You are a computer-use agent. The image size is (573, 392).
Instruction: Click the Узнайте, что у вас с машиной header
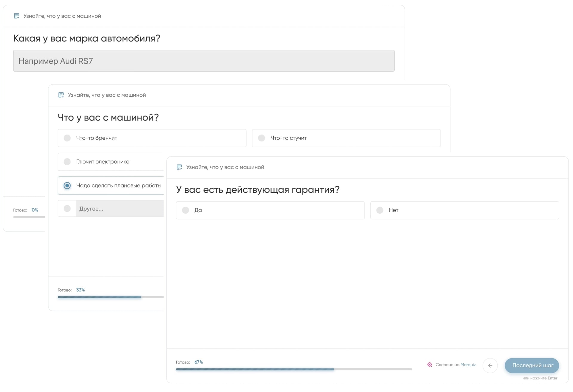(62, 16)
